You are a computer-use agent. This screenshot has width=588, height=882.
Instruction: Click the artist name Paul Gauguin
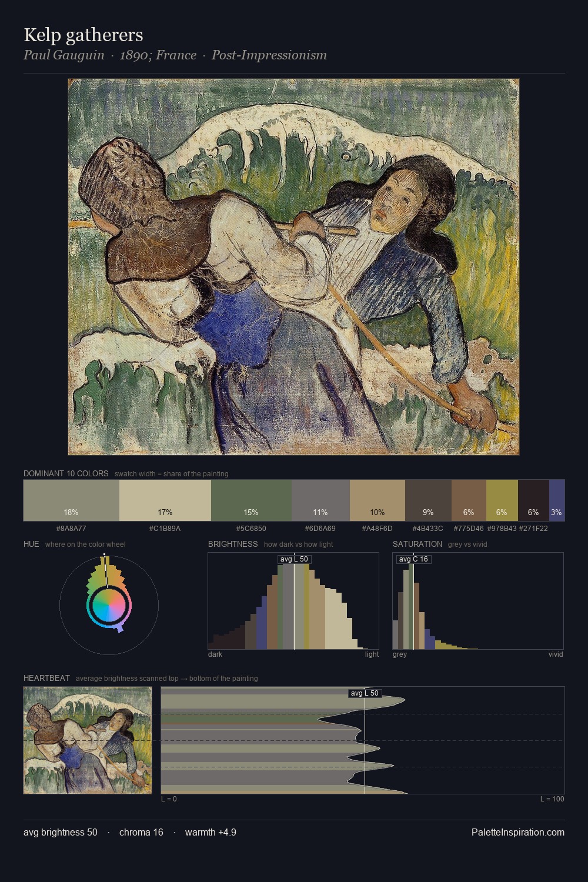[64, 55]
